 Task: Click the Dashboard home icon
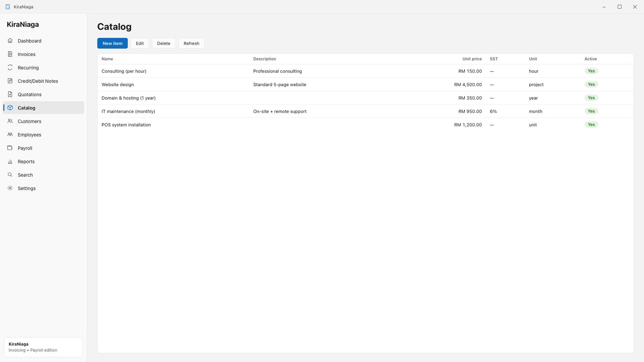click(10, 41)
